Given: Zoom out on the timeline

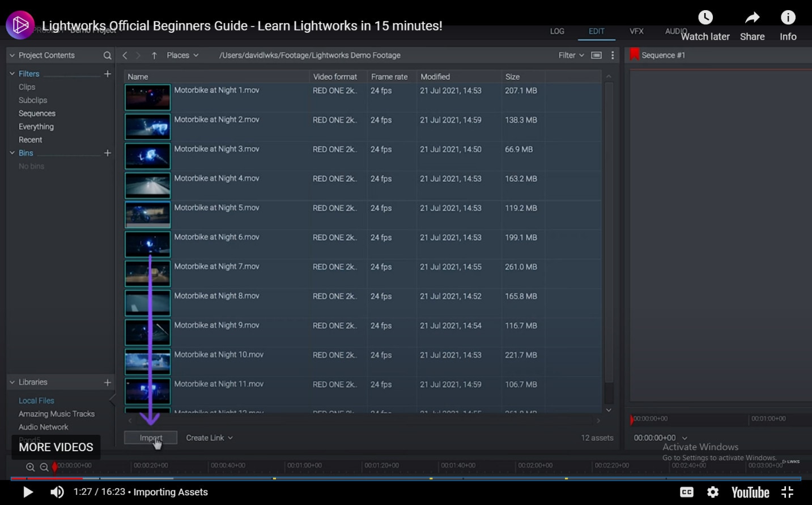Looking at the screenshot, I should (44, 467).
